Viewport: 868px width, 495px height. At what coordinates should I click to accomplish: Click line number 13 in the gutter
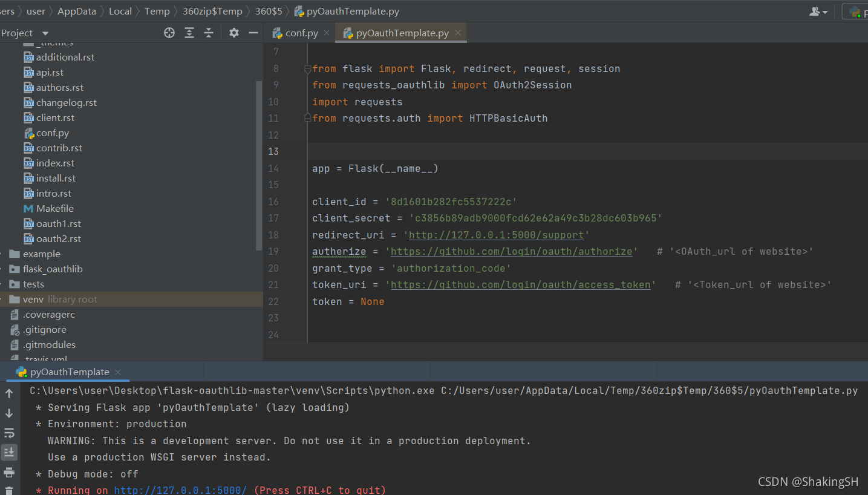(273, 151)
